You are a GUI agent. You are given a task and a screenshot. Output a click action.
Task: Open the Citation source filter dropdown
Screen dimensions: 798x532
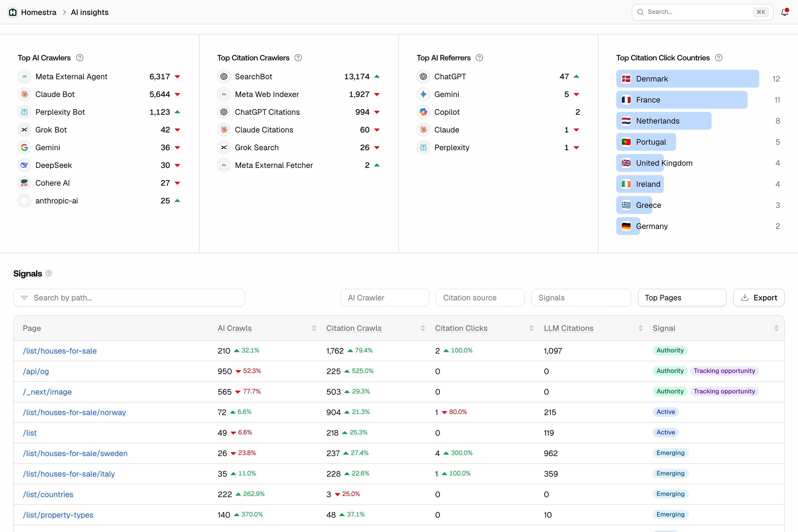pyautogui.click(x=480, y=298)
